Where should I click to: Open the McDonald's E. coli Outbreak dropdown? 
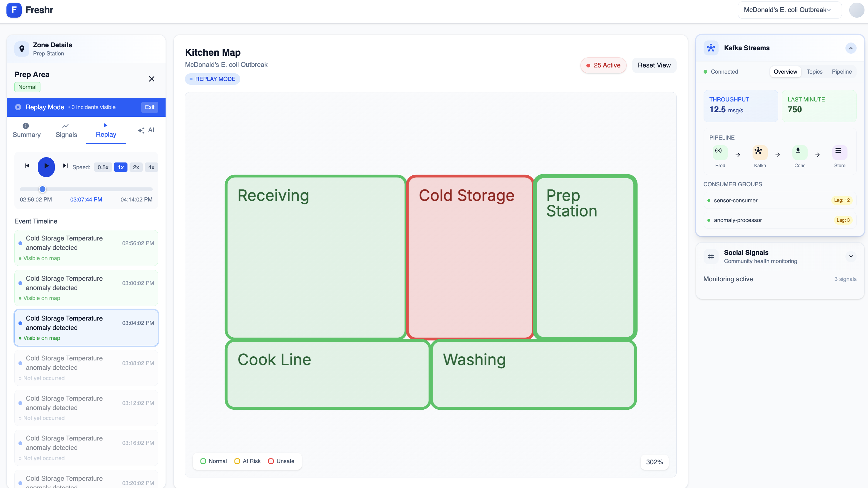(x=789, y=10)
